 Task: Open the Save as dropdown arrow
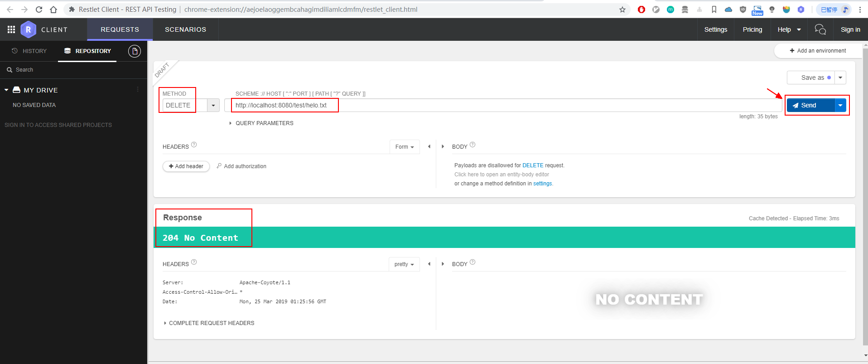click(840, 78)
